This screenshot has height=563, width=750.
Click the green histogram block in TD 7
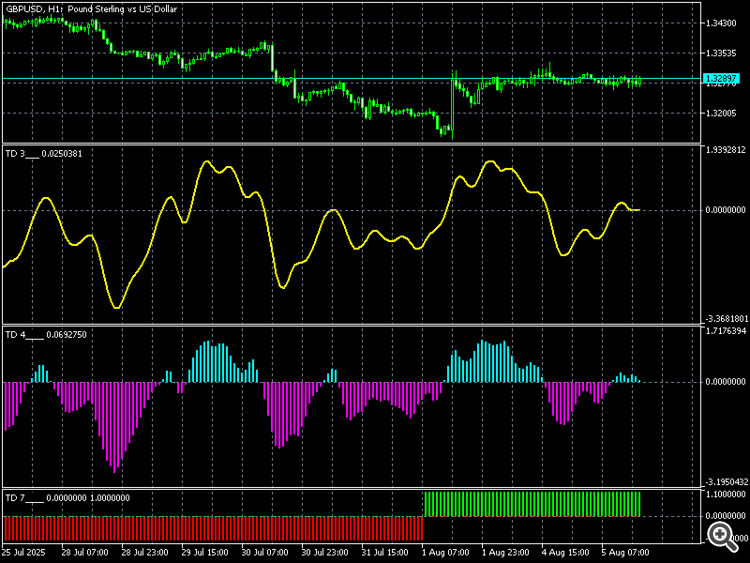[532, 504]
